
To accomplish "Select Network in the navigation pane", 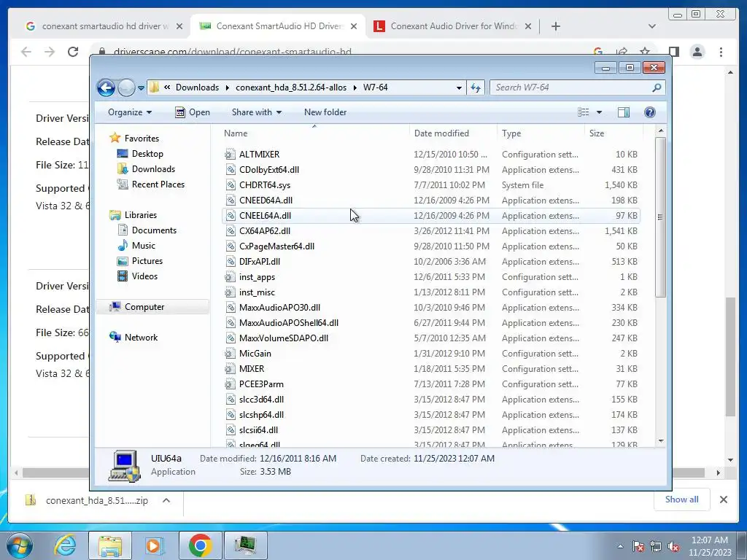I will (141, 338).
